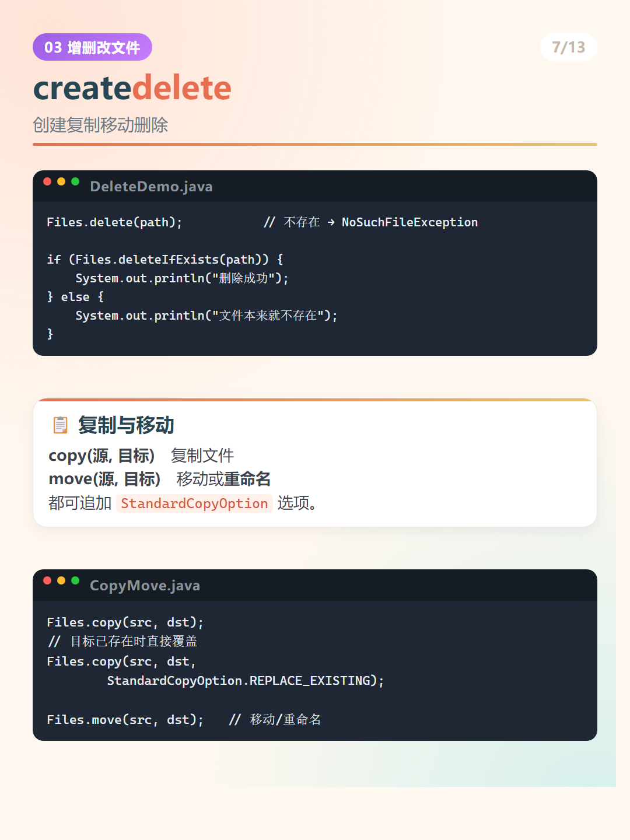
Task: Click the line if (Files.deleteIfExists(path)) {
Action: (x=165, y=260)
